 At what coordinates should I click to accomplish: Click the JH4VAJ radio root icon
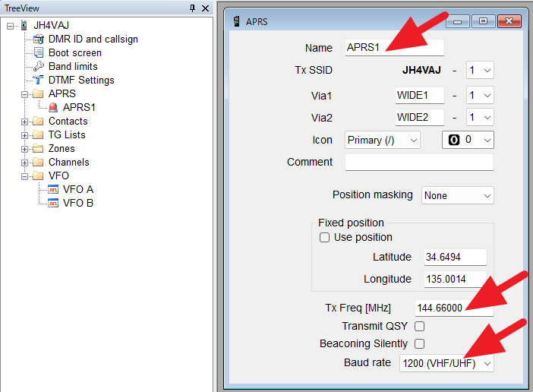pyautogui.click(x=24, y=25)
